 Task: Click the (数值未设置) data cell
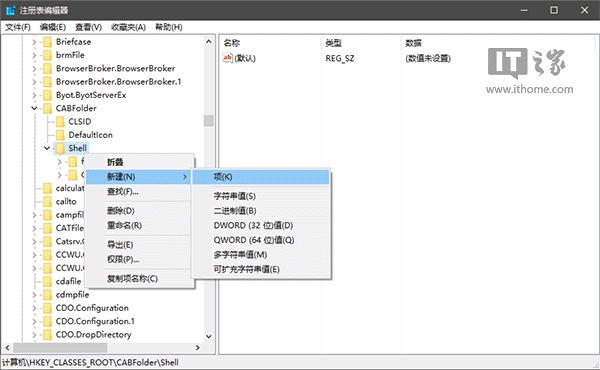[428, 59]
